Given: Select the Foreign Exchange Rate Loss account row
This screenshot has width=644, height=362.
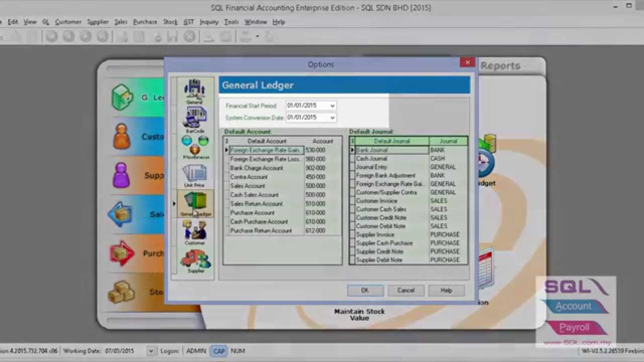Looking at the screenshot, I should tap(283, 159).
